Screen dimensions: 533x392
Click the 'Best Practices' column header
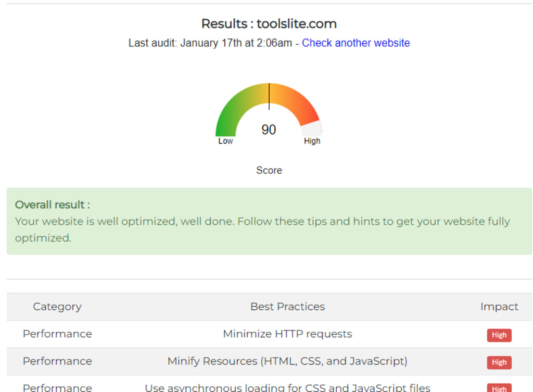[287, 307]
